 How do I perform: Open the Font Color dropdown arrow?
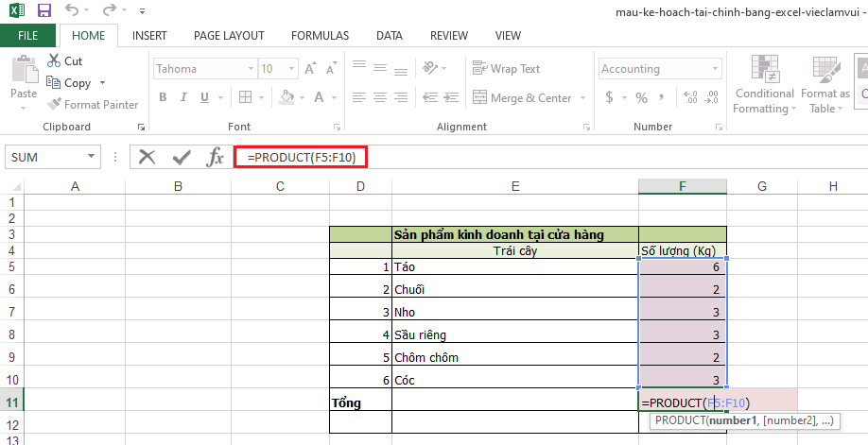335,98
